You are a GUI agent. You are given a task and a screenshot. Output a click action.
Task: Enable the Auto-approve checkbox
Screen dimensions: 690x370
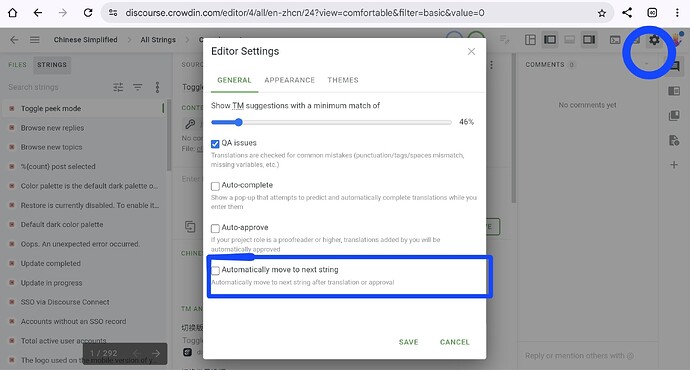tap(215, 228)
